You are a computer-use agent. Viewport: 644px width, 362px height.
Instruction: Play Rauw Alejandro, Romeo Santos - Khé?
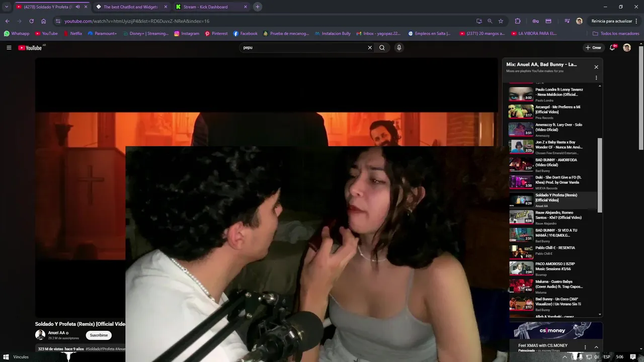pos(553,218)
